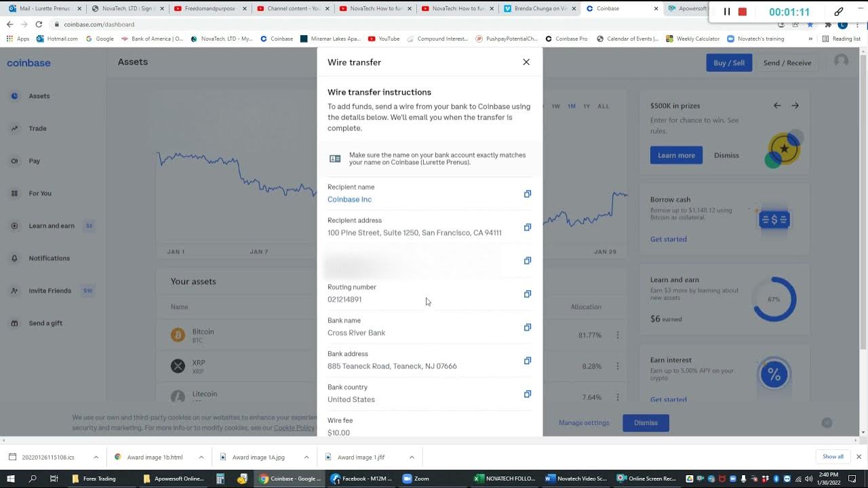868x488 pixels.
Task: Open menu for Award image 1b.html download
Action: (x=201, y=457)
